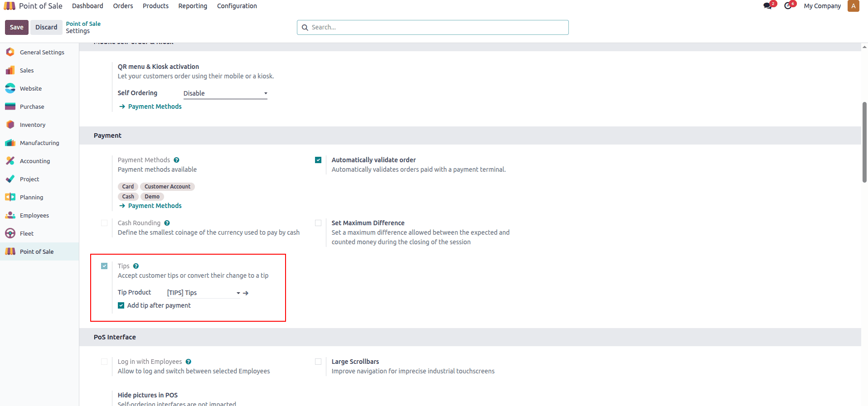Click the user avatar icon
This screenshot has height=406, width=868.
pyautogui.click(x=853, y=6)
